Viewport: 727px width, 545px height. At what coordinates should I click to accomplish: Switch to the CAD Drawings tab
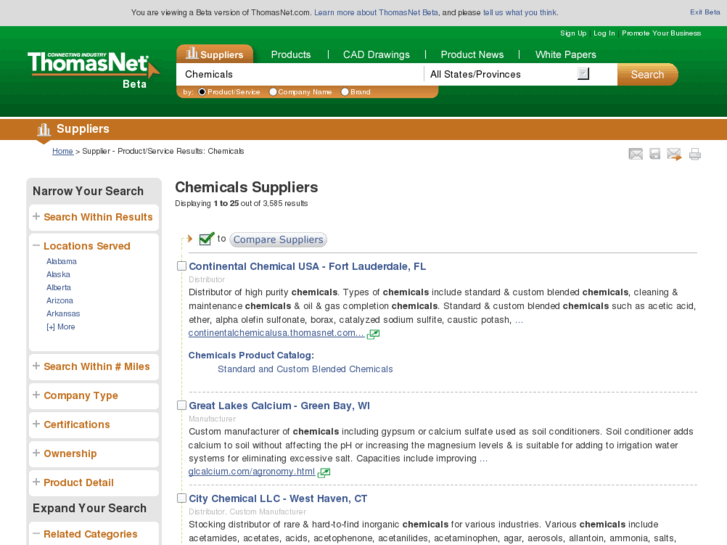pyautogui.click(x=376, y=54)
